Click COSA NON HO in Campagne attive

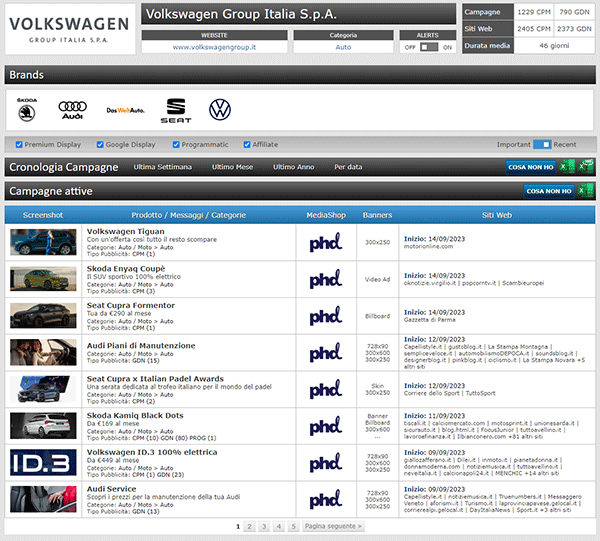pos(547,190)
